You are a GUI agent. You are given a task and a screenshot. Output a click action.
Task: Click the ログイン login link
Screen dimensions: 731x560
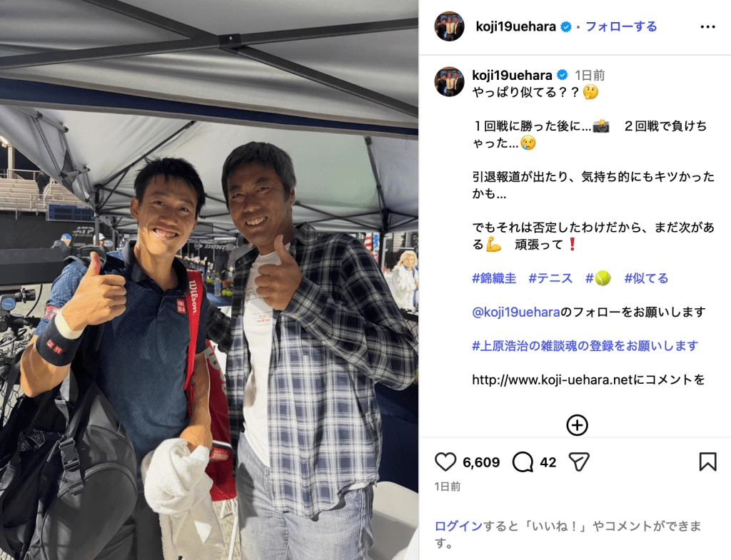pos(458,526)
